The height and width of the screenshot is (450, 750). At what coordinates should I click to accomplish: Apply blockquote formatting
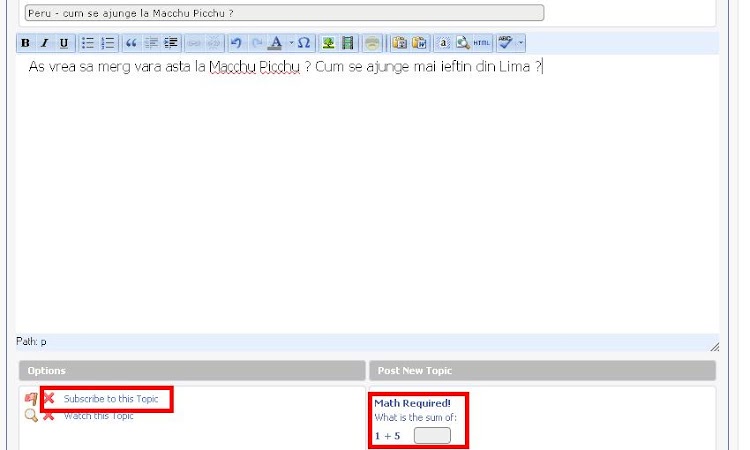(132, 43)
